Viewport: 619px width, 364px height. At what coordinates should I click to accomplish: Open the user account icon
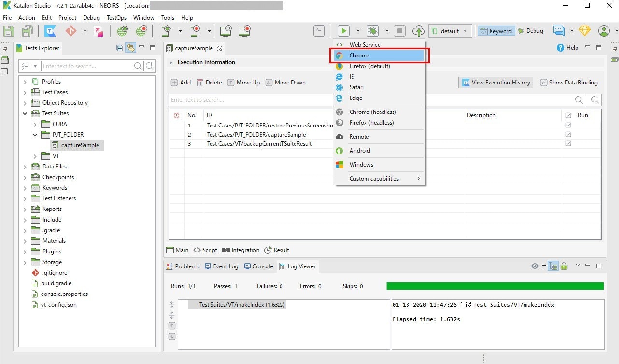pos(604,31)
